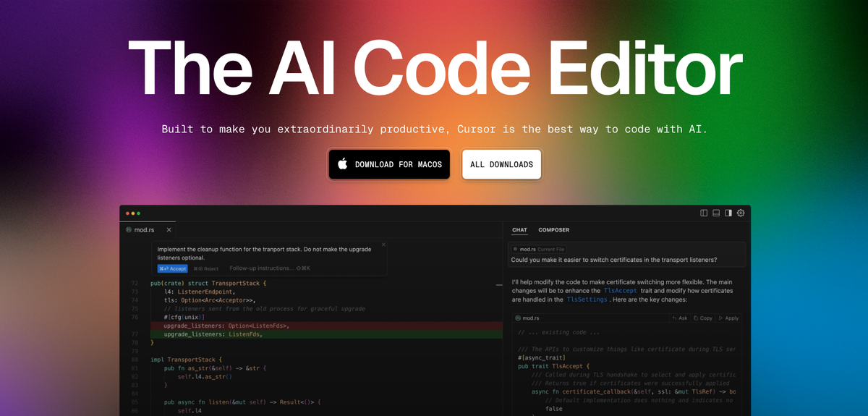
Task: Toggle the left sidebar layout icon
Action: point(705,213)
